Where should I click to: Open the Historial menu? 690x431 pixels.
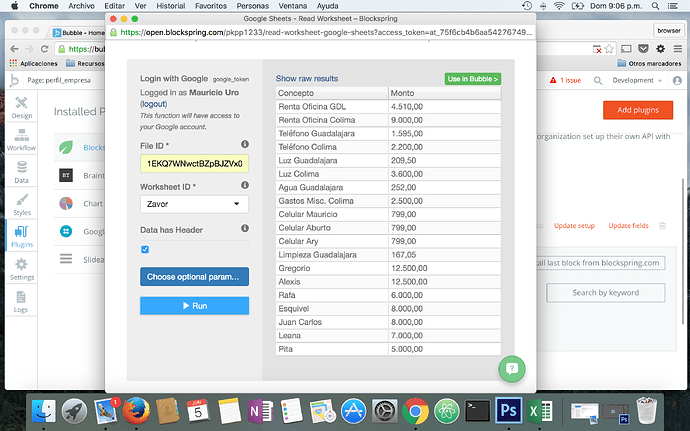tap(171, 6)
